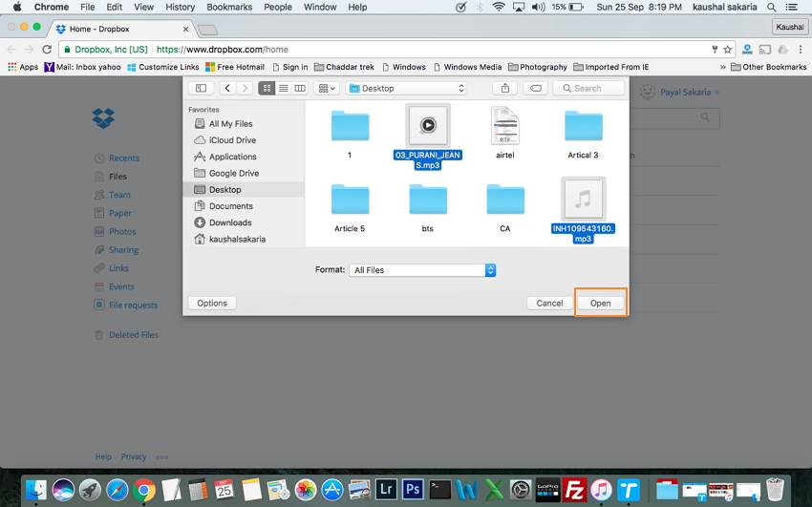Select Downloads in the Favorites sidebar
The width and height of the screenshot is (812, 507).
coord(230,222)
